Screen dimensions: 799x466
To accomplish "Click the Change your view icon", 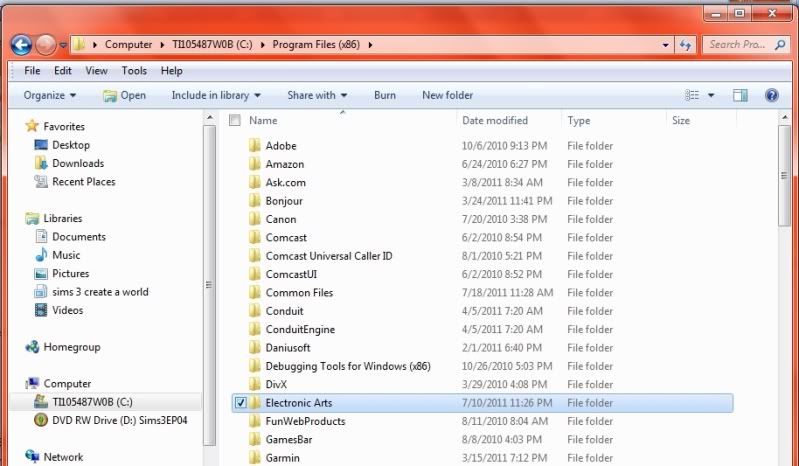I will [691, 95].
